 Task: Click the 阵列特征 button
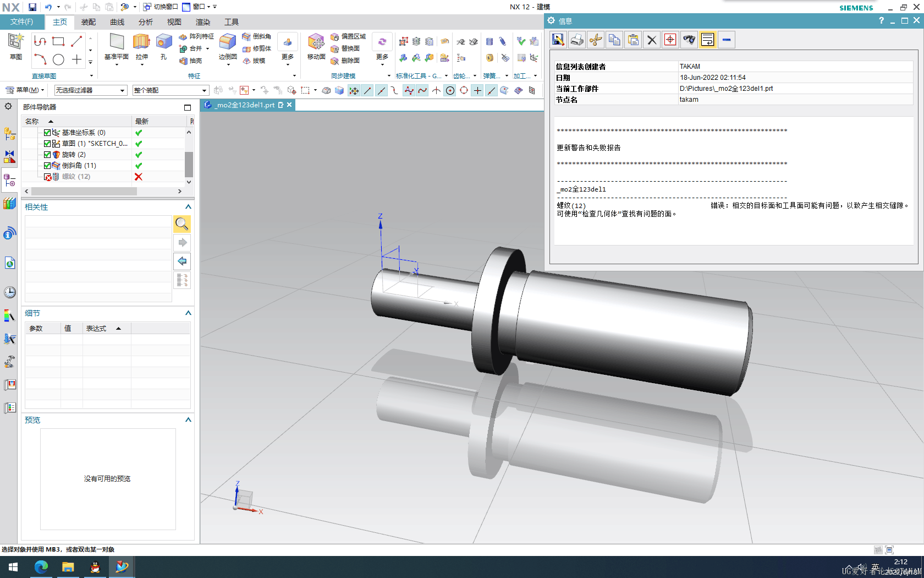(x=196, y=36)
